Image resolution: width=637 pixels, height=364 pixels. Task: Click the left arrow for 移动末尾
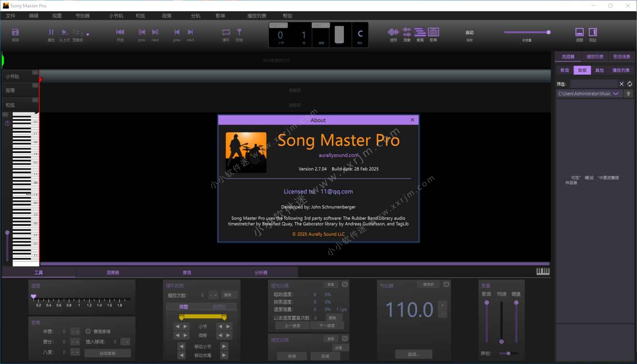pos(182,355)
